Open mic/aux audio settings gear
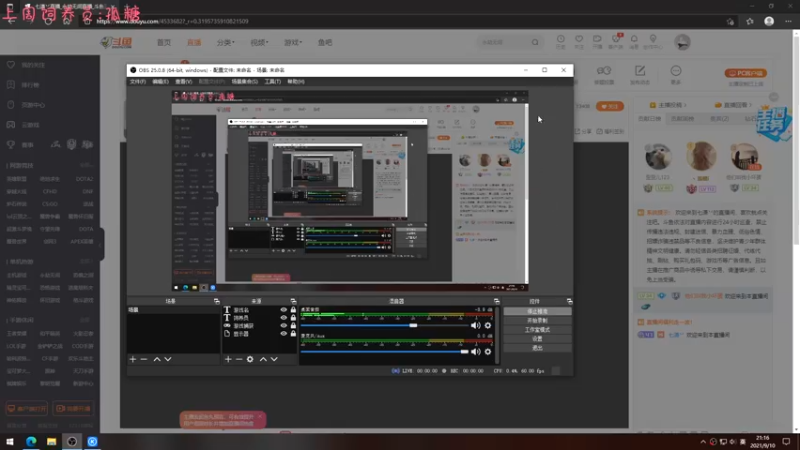This screenshot has height=450, width=800. click(488, 352)
